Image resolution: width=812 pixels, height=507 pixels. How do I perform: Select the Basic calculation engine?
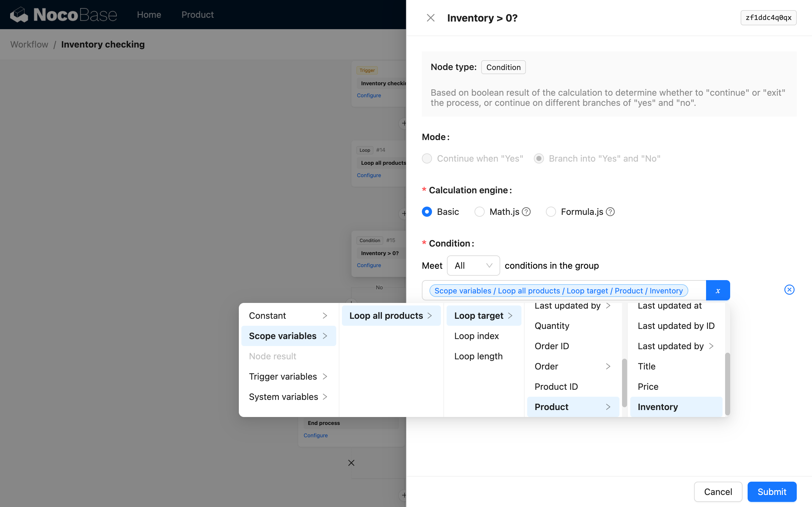(x=427, y=212)
